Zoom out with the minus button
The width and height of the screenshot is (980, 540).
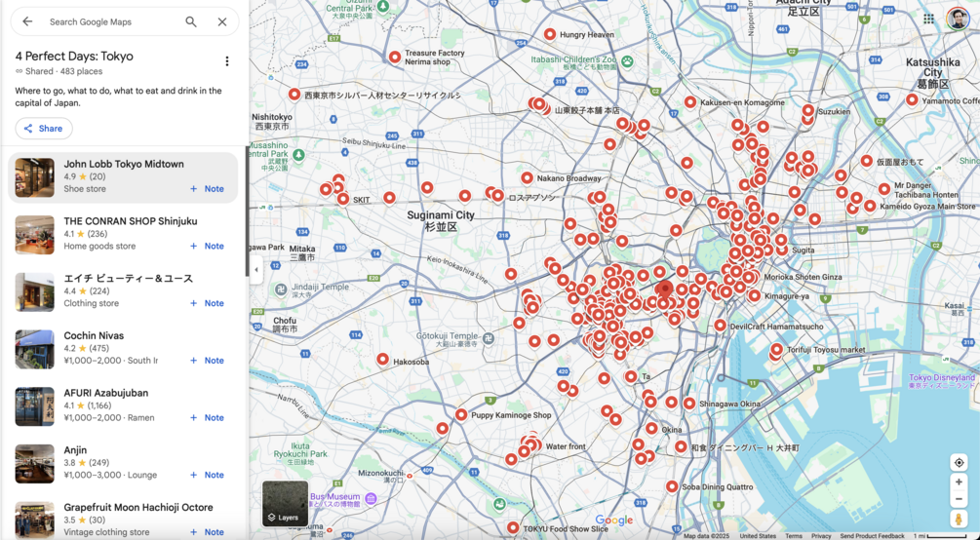[959, 499]
